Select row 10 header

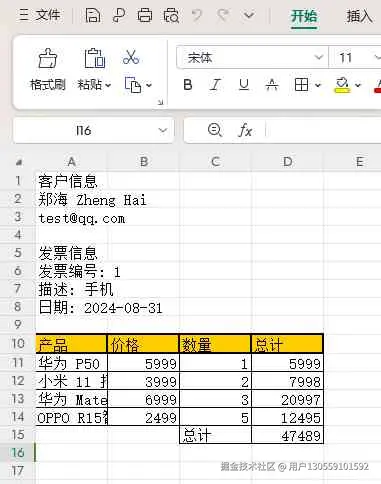click(18, 343)
